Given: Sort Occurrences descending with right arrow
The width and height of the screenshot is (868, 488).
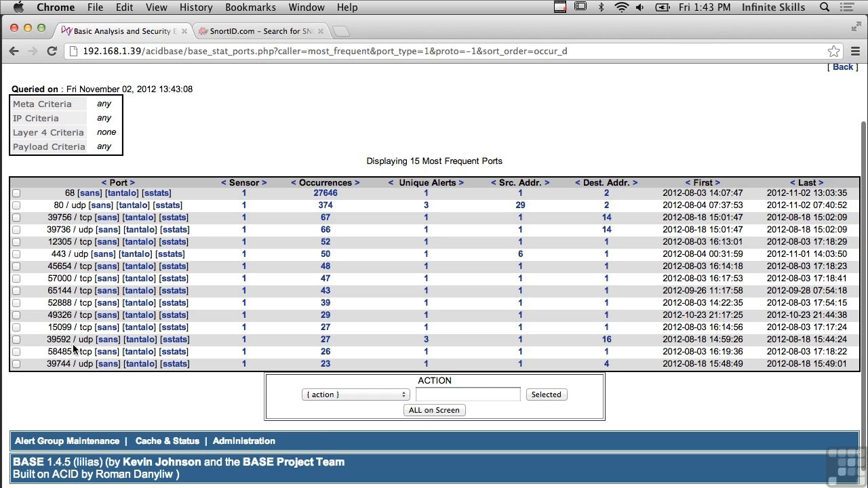Looking at the screenshot, I should [x=357, y=183].
